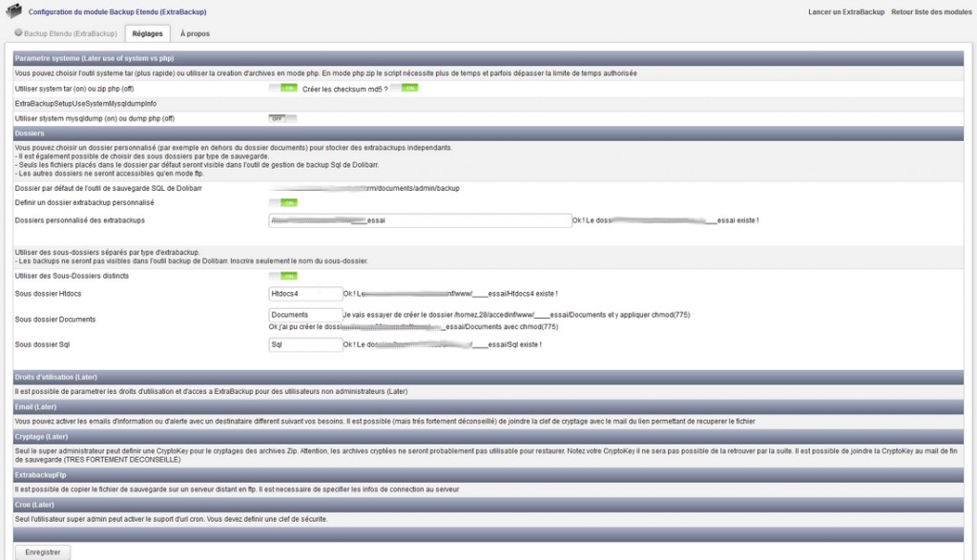This screenshot has height=560, width=977.
Task: Click the Cron (Later) section header
Action: pyautogui.click(x=488, y=505)
